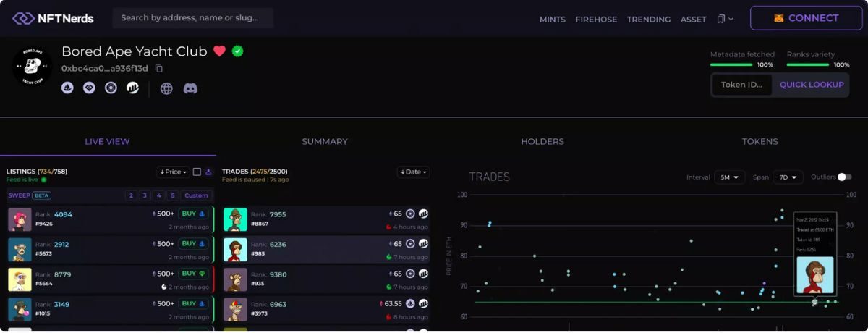Image resolution: width=868 pixels, height=333 pixels.
Task: Click the Bored Ape Yacht Club collection logo
Action: click(x=33, y=67)
